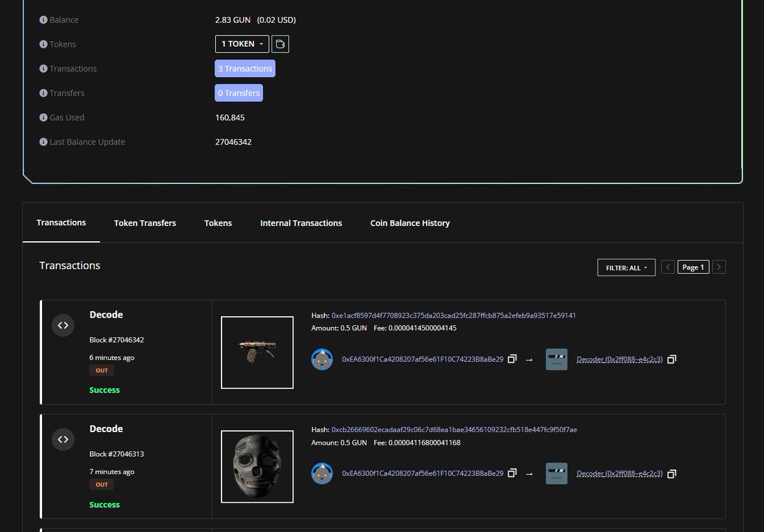Image resolution: width=764 pixels, height=532 pixels.
Task: Click the Gas Used value 160,845
Action: pos(230,118)
